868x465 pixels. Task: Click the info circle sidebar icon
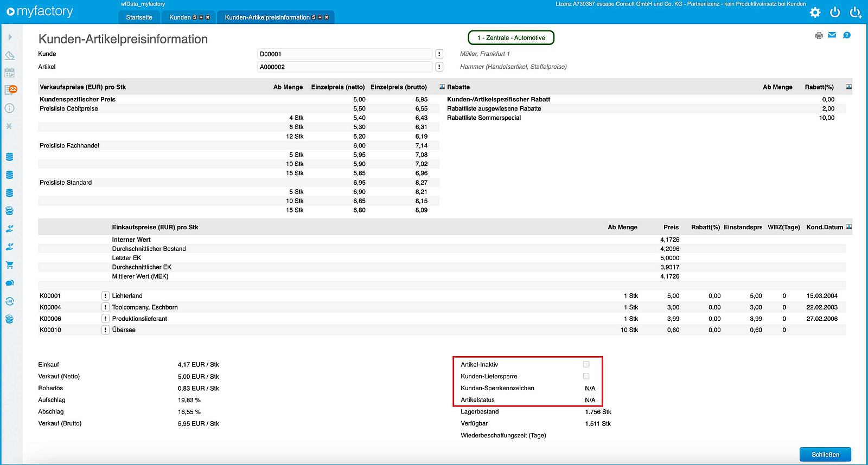click(10, 108)
